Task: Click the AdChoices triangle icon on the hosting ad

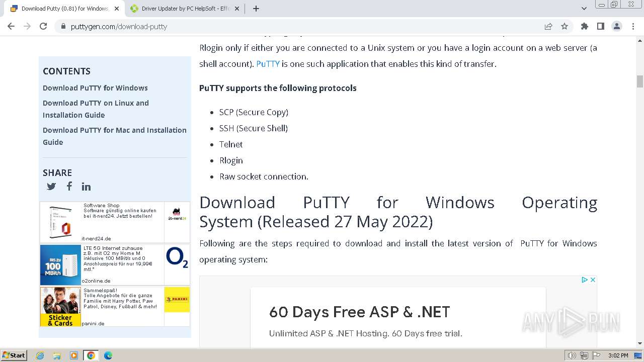Action: [585, 280]
